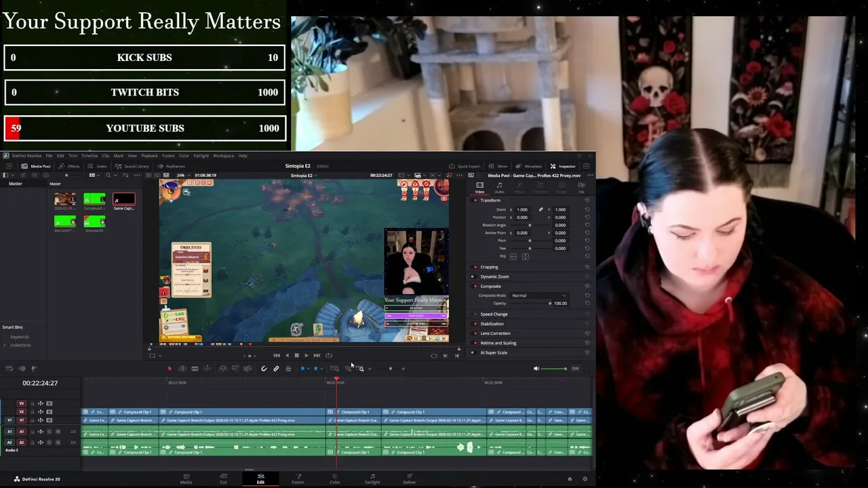The height and width of the screenshot is (488, 868).
Task: Switch to Inspector File tab
Action: click(581, 187)
